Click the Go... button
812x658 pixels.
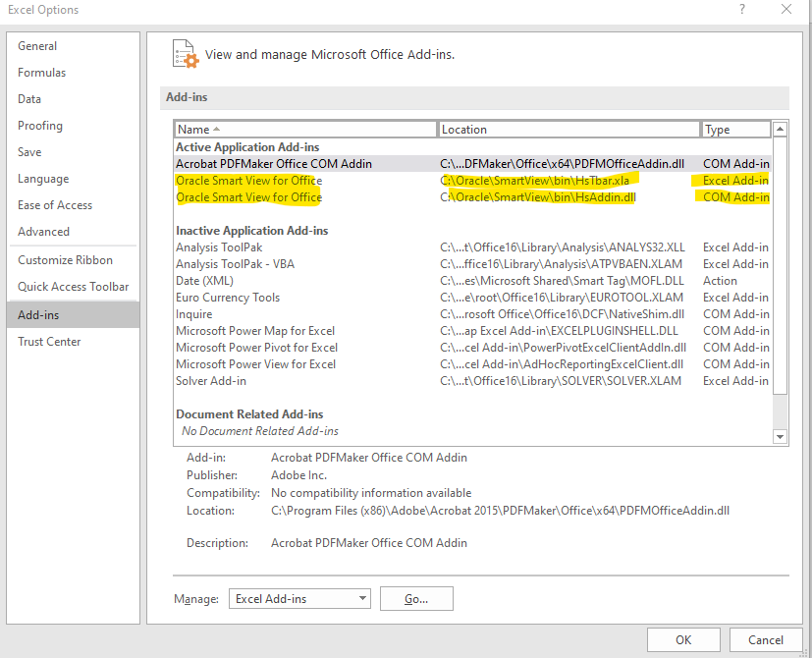pos(416,598)
